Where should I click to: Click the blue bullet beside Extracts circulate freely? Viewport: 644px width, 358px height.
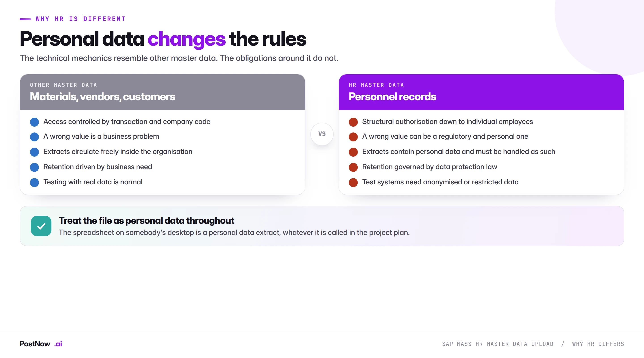coord(34,152)
